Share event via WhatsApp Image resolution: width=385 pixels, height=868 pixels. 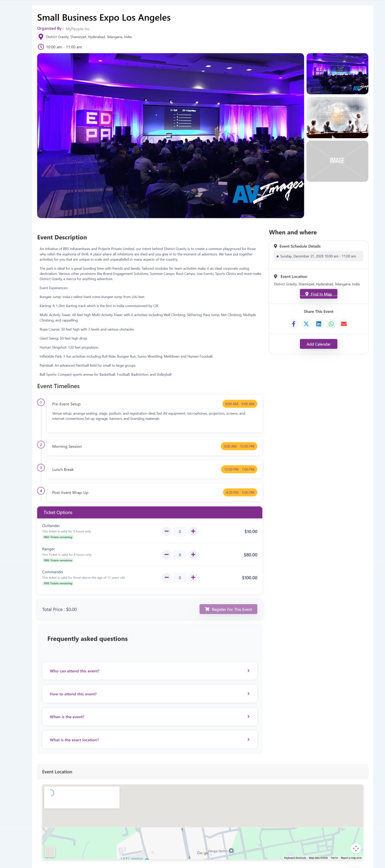click(331, 324)
